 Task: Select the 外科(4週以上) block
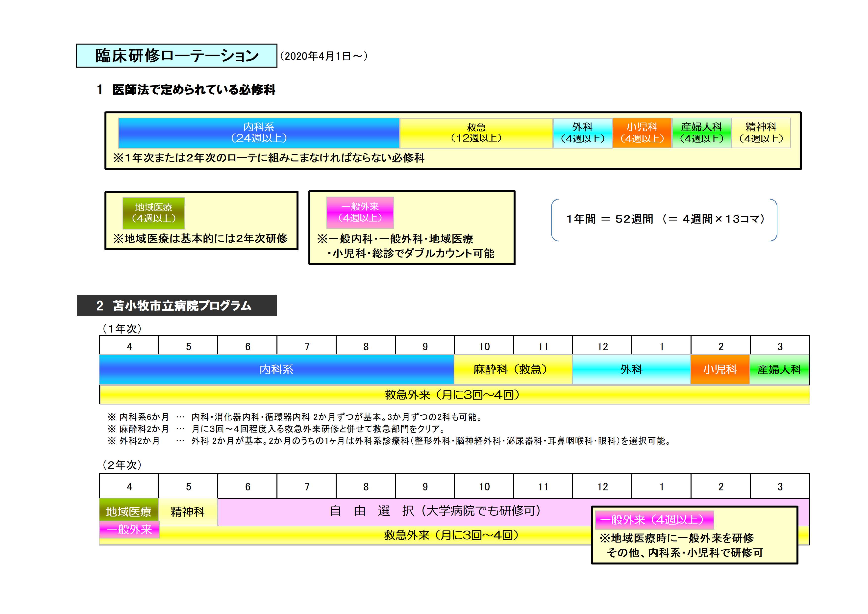(583, 133)
